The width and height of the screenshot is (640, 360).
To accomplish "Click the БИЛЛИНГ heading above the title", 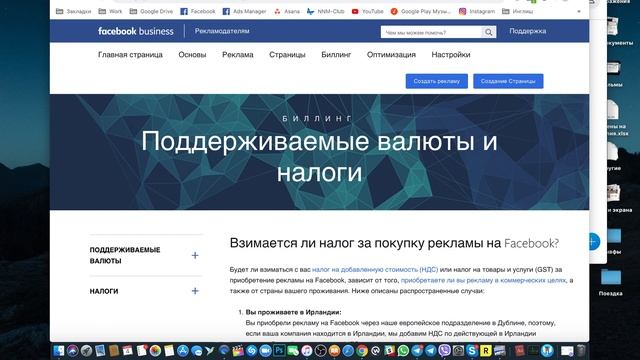I will (x=317, y=118).
